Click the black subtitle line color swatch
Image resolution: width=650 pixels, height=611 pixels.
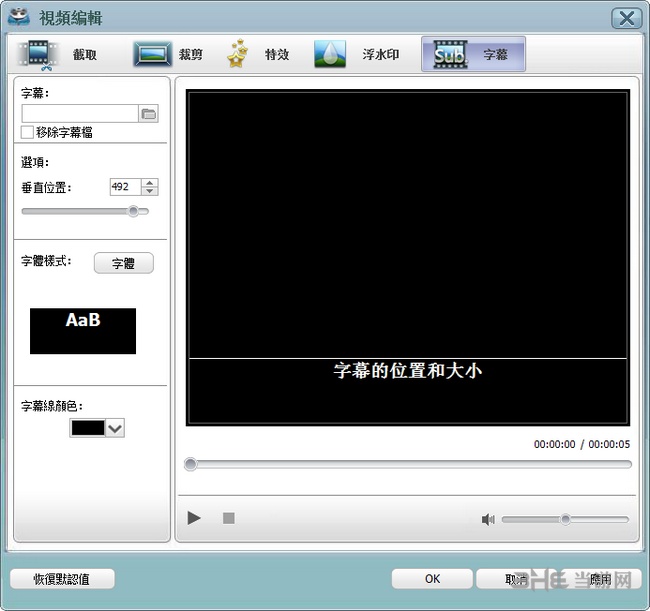[x=88, y=428]
